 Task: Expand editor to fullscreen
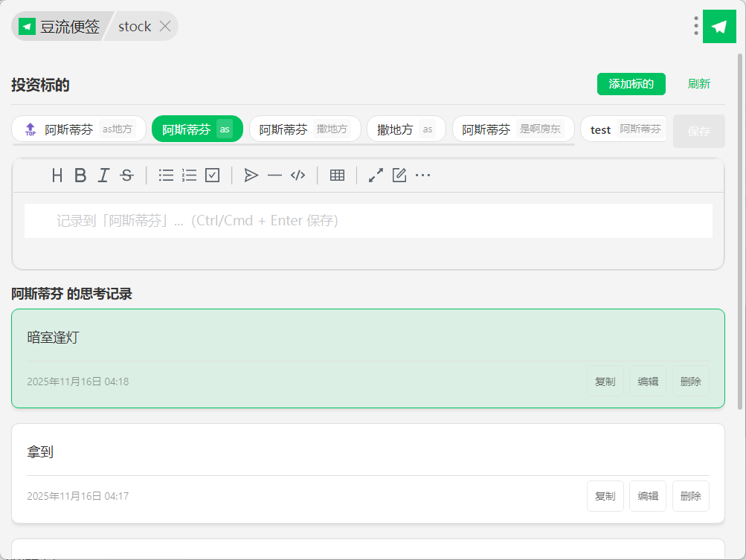376,176
